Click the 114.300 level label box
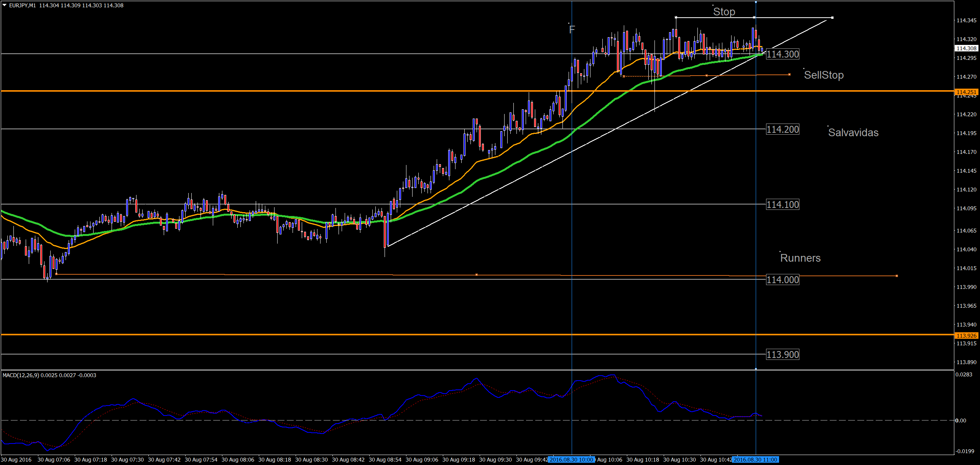The width and height of the screenshot is (980, 465). point(783,54)
